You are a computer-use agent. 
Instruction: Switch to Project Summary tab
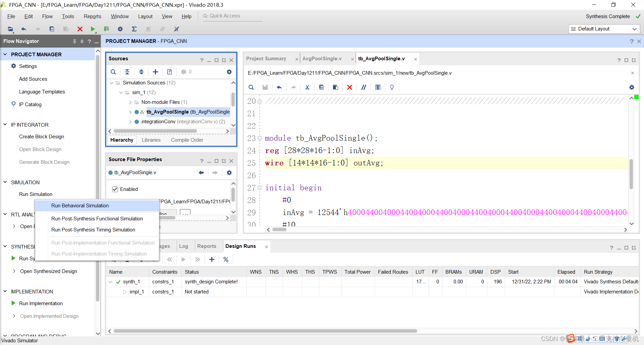tap(266, 59)
